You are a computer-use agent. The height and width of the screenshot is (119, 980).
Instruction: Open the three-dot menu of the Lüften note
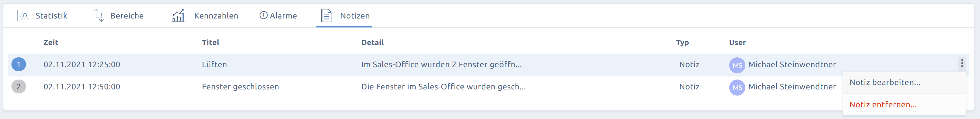point(962,64)
